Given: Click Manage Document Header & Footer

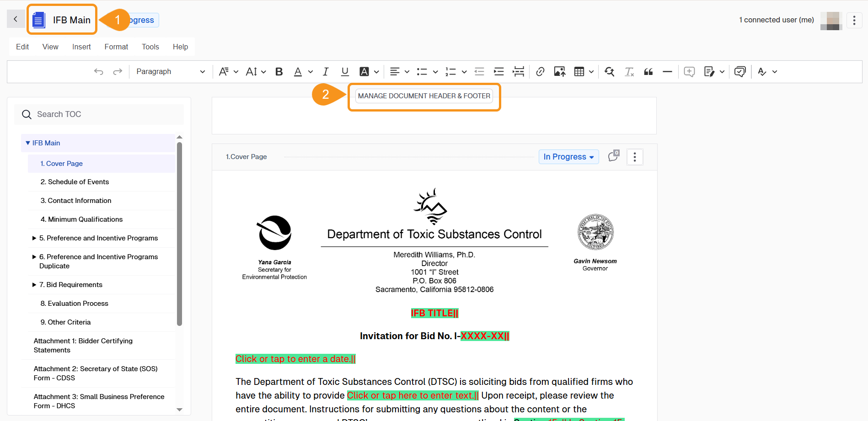Looking at the screenshot, I should click(424, 96).
